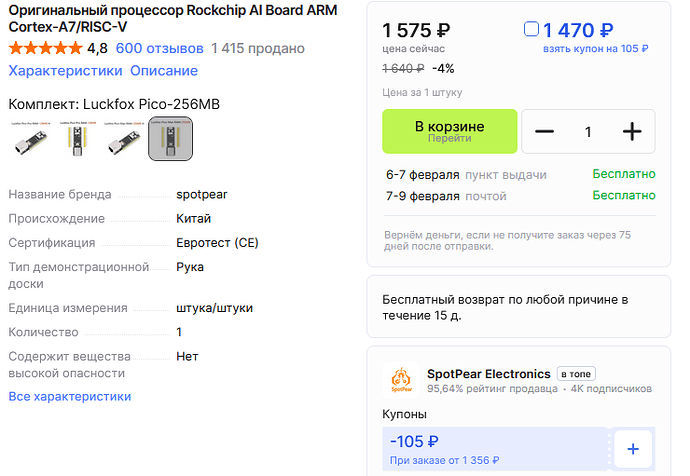Open SpotPear Electronics seller page
690x476 pixels.
tap(488, 374)
